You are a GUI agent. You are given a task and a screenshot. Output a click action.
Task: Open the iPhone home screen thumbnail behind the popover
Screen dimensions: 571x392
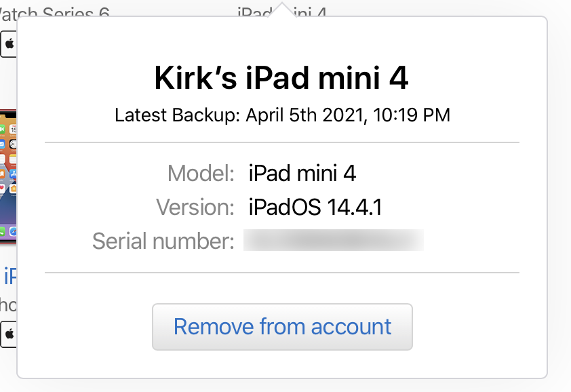(8, 177)
